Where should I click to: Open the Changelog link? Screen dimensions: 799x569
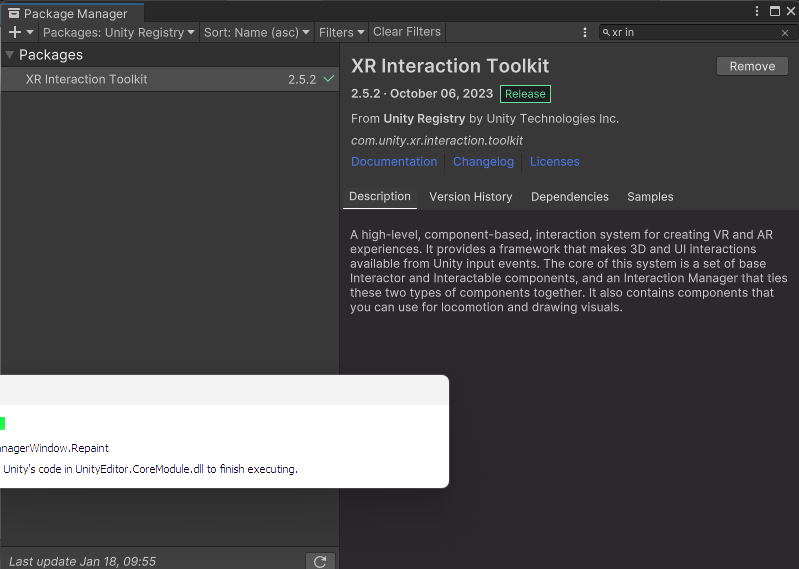point(483,161)
